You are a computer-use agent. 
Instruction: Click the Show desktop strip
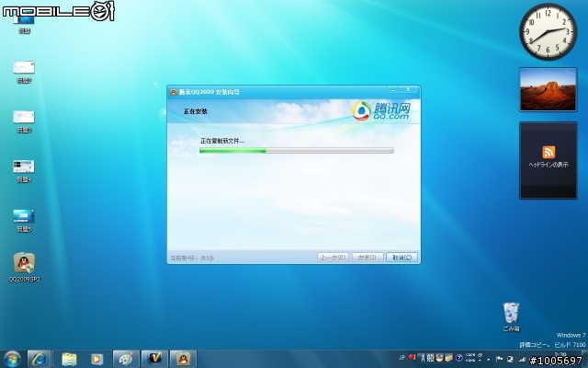coord(585,359)
